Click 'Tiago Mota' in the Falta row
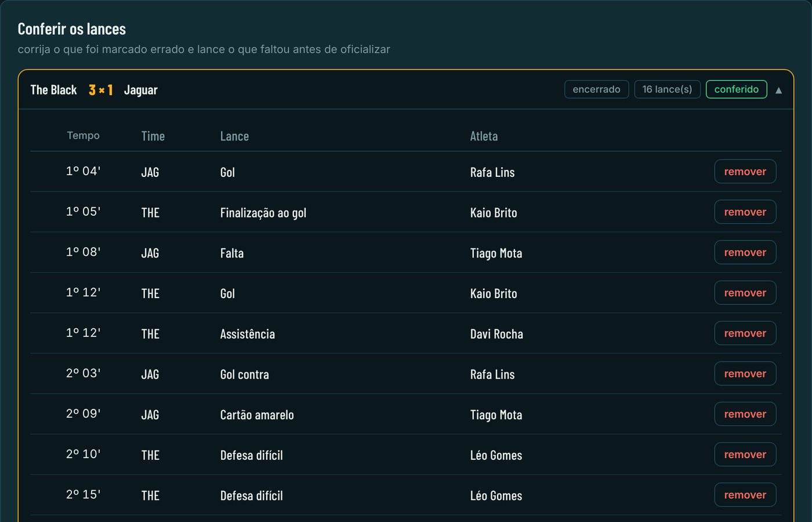The width and height of the screenshot is (812, 522). (x=496, y=253)
